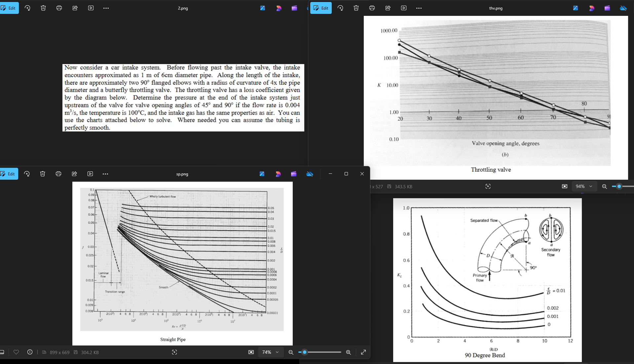Viewport: 634px width, 364px height.
Task: Click the sp.png title text
Action: pyautogui.click(x=182, y=174)
